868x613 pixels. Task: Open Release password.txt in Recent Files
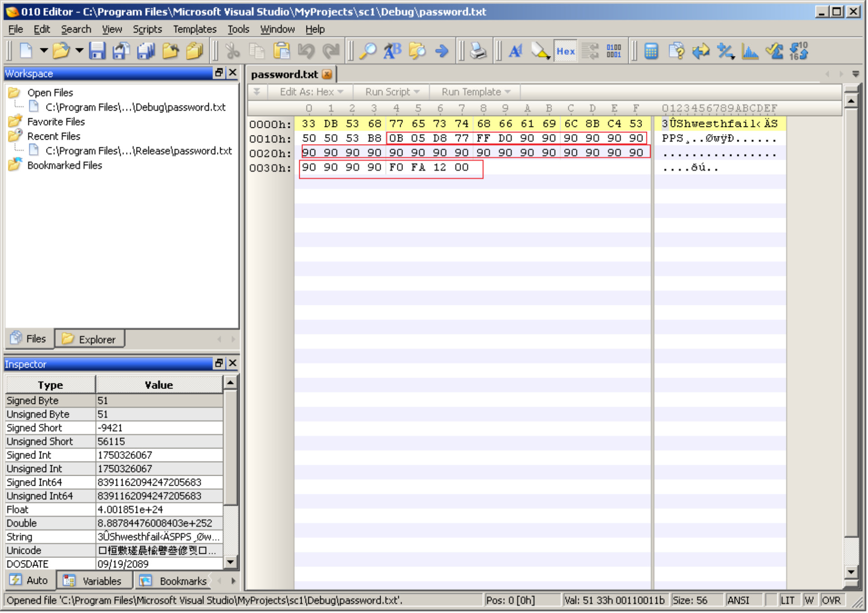coord(138,151)
